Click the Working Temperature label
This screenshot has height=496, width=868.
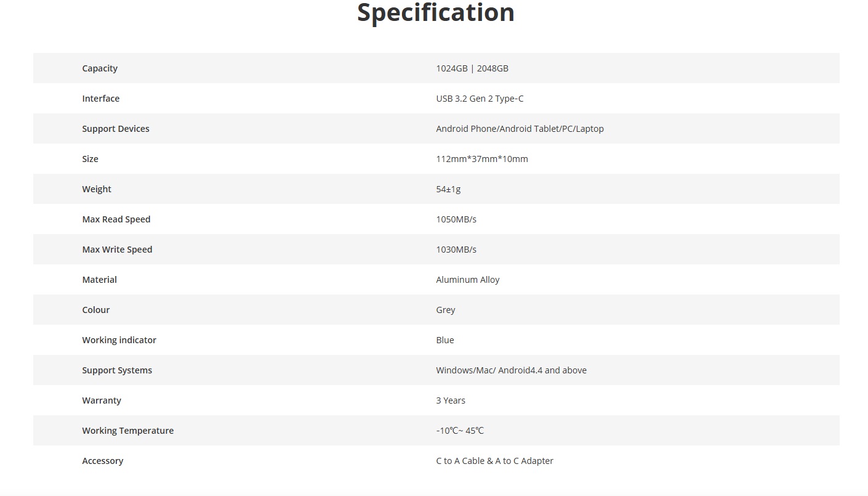coord(128,431)
